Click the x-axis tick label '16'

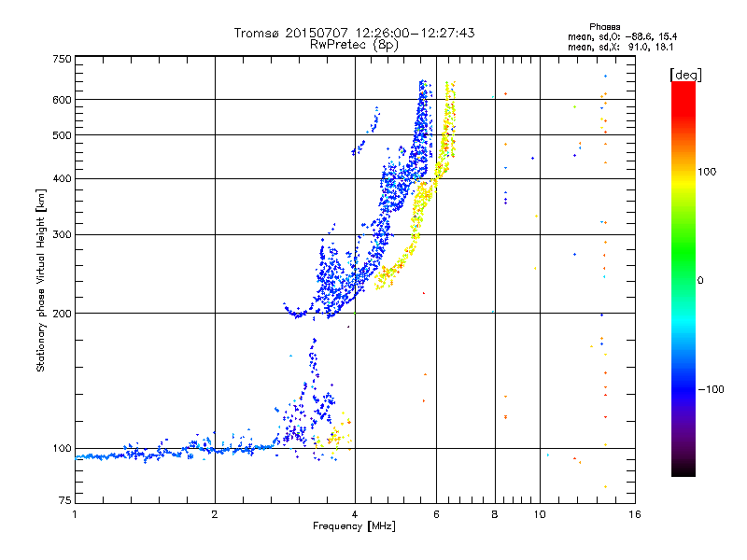point(635,514)
